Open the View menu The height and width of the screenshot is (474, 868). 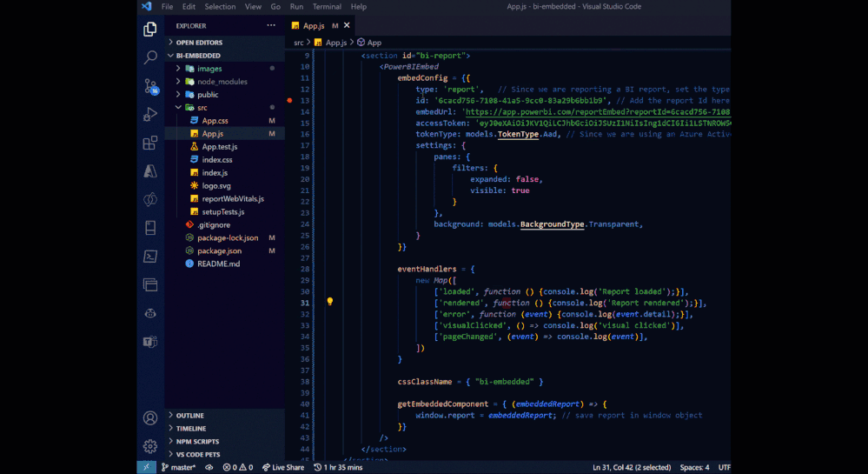pos(253,7)
